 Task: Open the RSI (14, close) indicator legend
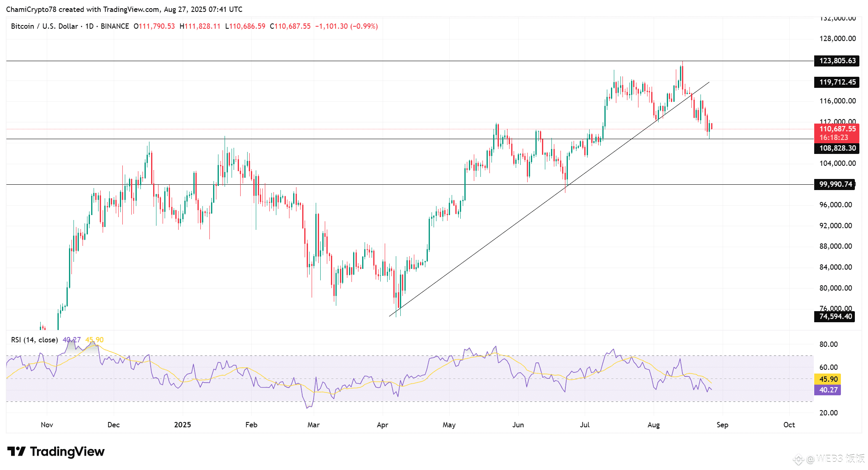(34, 340)
